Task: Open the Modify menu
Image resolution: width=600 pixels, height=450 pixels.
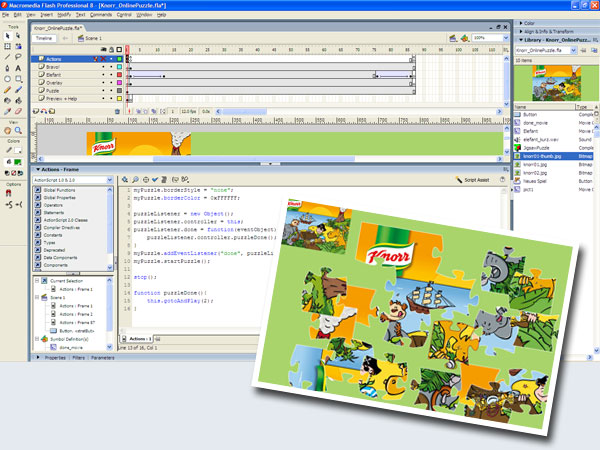Action: tap(64, 15)
